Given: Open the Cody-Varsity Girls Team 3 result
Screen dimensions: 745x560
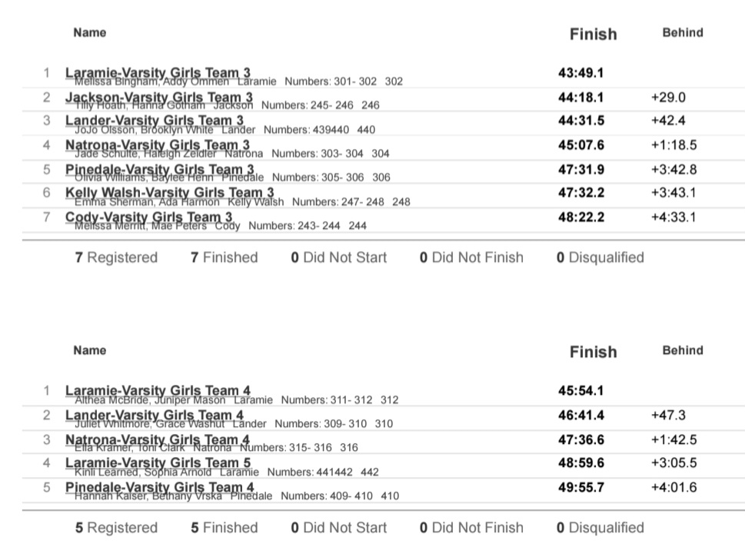Looking at the screenshot, I should 148,217.
